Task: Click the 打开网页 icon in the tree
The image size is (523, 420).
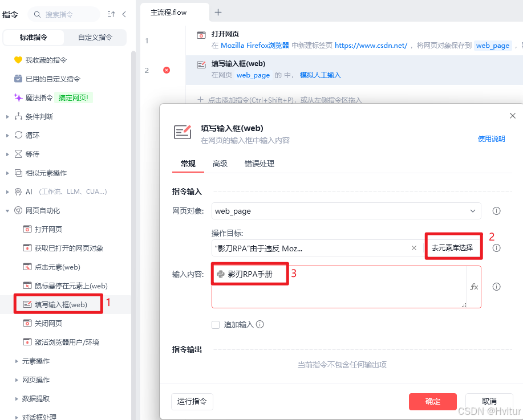Action: 27,229
